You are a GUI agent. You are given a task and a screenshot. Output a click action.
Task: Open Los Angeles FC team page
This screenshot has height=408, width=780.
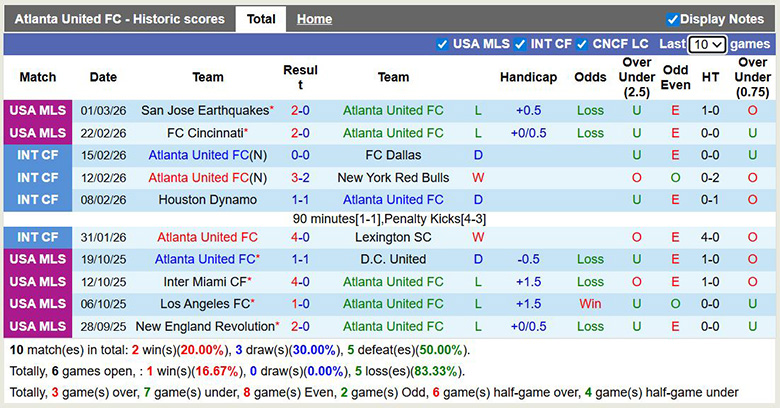point(205,304)
